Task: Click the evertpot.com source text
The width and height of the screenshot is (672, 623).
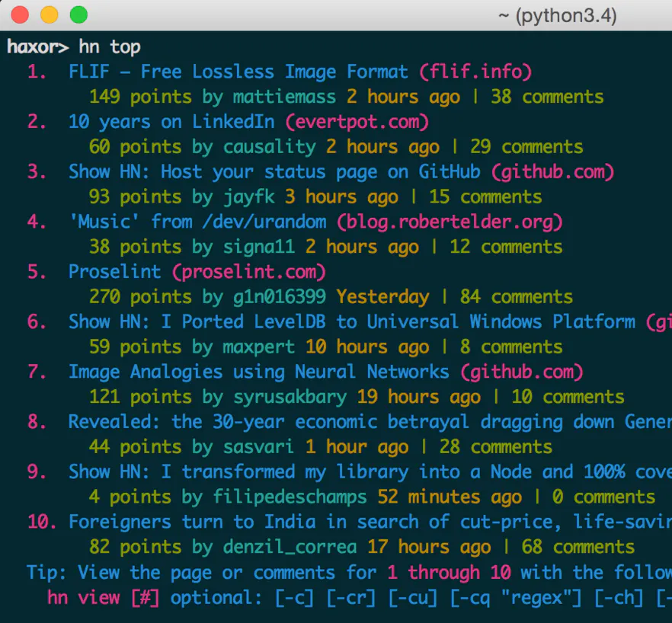Action: [357, 122]
